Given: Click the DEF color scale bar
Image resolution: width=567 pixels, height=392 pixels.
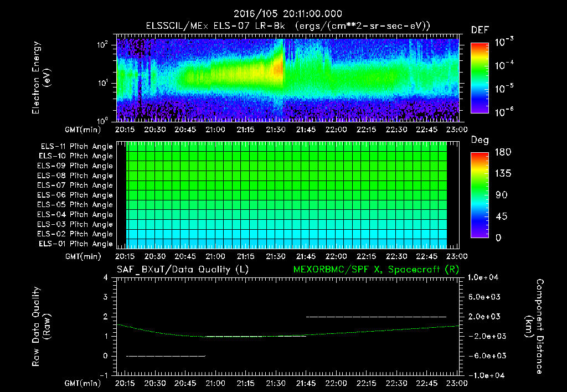Looking at the screenshot, I should pos(480,78).
